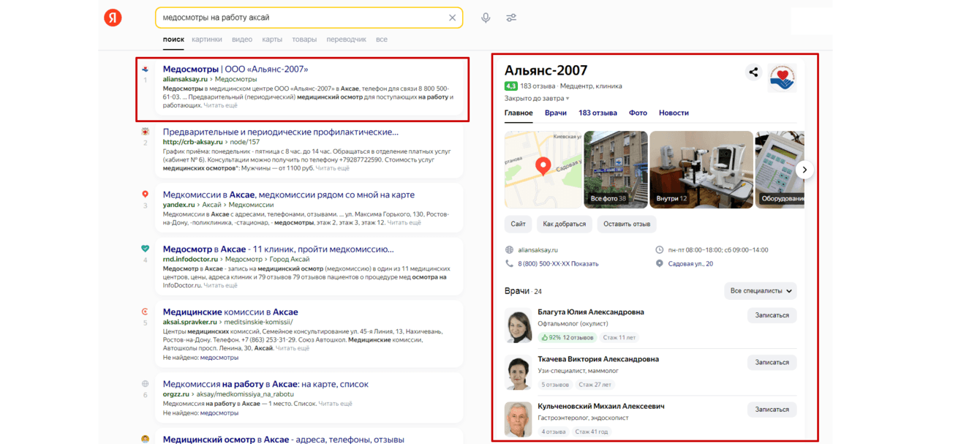This screenshot has height=444, width=980.
Task: Click 'Читать ещё' in infodoctor result
Action: pos(220,285)
